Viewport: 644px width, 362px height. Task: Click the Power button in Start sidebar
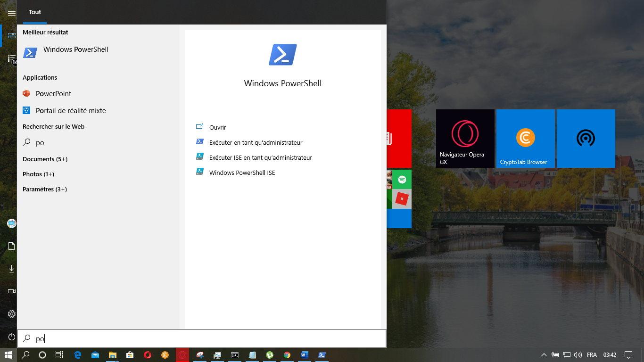coord(12,337)
